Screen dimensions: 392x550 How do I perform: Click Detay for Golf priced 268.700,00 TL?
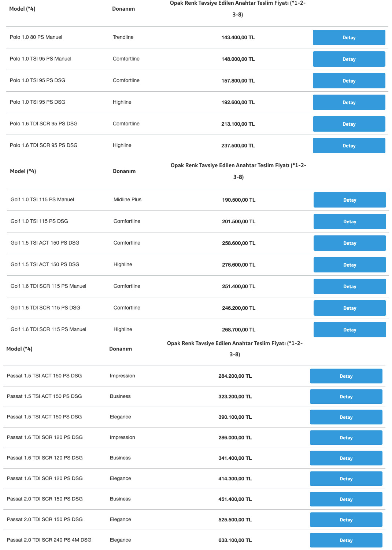[350, 330]
